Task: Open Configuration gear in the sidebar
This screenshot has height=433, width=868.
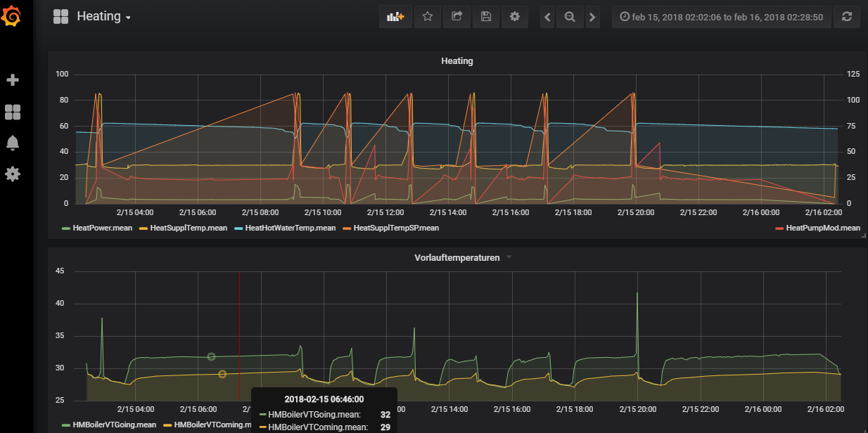Action: click(x=13, y=174)
